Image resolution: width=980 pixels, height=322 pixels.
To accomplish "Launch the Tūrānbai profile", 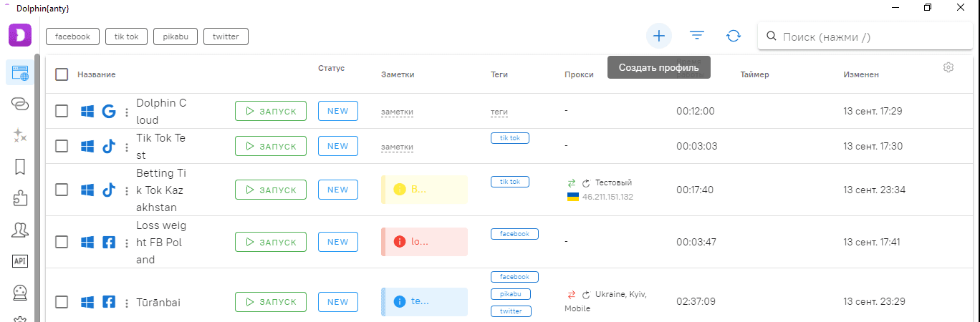I will [x=271, y=302].
